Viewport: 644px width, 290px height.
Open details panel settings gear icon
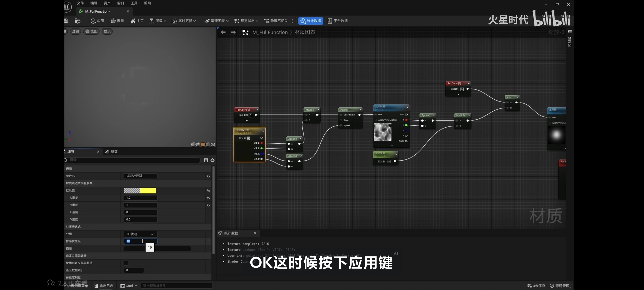pyautogui.click(x=213, y=160)
